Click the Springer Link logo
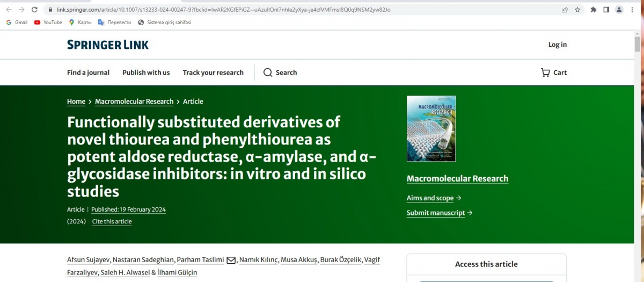Image resolution: width=644 pixels, height=282 pixels. [108, 45]
